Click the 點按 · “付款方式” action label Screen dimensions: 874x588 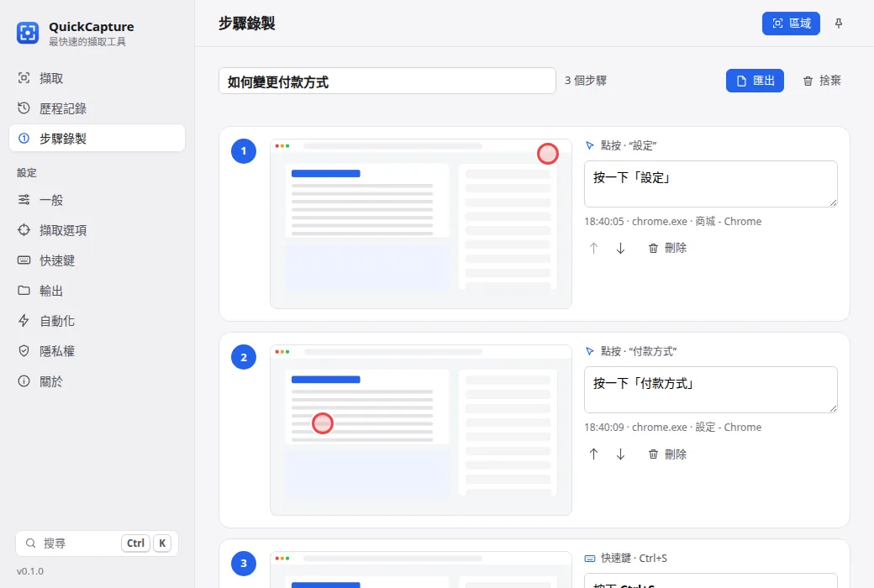click(631, 351)
